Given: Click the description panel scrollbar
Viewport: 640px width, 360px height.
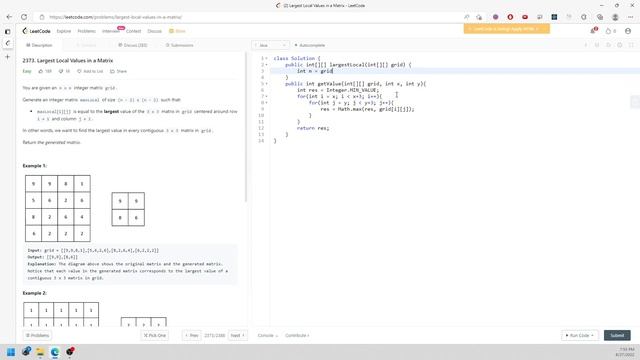Looking at the screenshot, I should tap(246, 127).
